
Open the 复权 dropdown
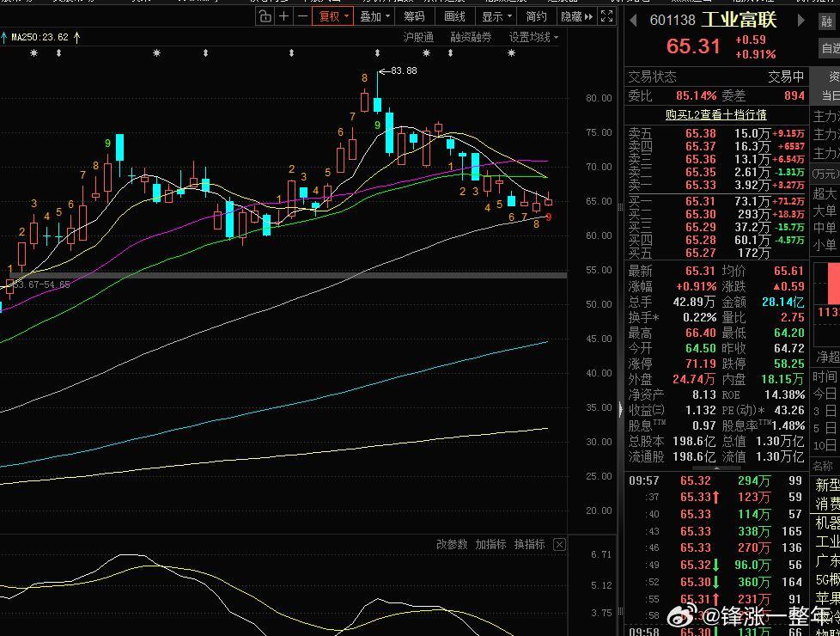pyautogui.click(x=333, y=16)
